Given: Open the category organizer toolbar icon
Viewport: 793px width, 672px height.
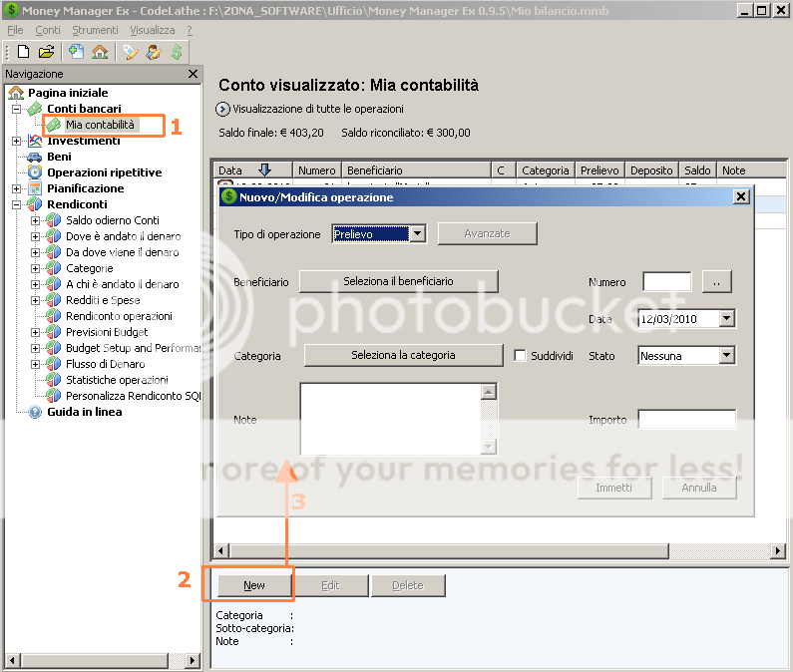Looking at the screenshot, I should 131,52.
